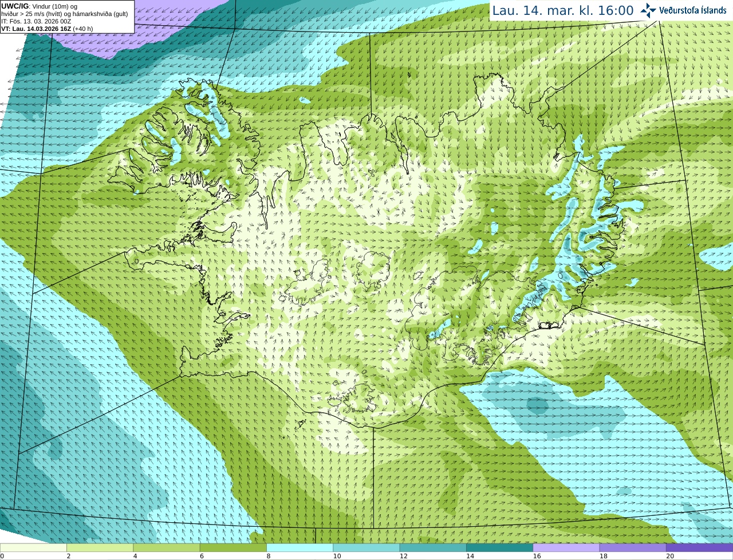Screen dimensions: 733x560
Task: Select the 16–18 m/s light purple legend swatch
Action: (566, 548)
